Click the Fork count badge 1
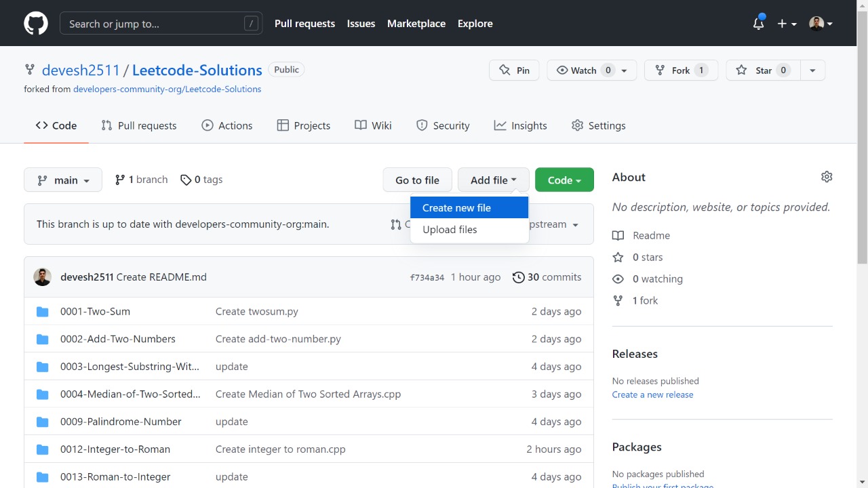This screenshot has height=488, width=868. (701, 70)
